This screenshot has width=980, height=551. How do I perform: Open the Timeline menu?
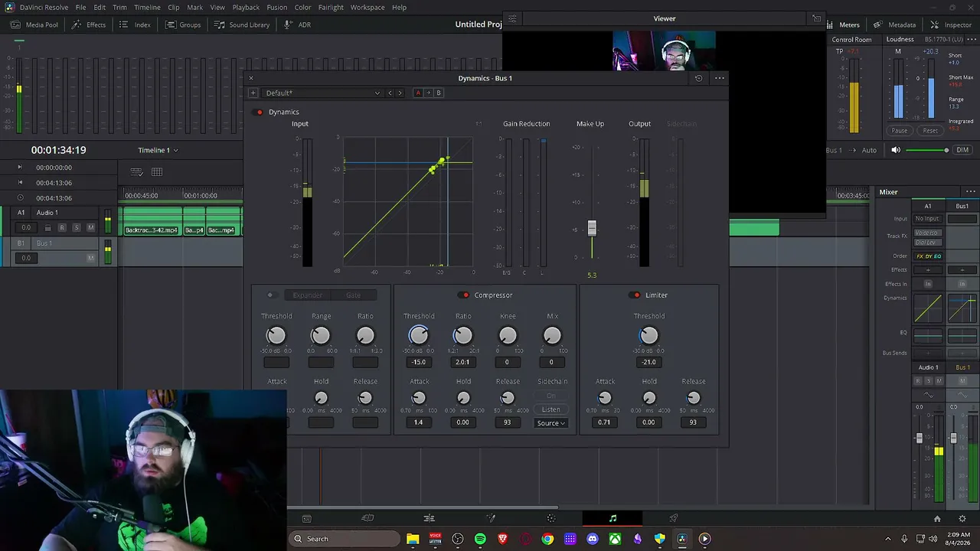[147, 7]
